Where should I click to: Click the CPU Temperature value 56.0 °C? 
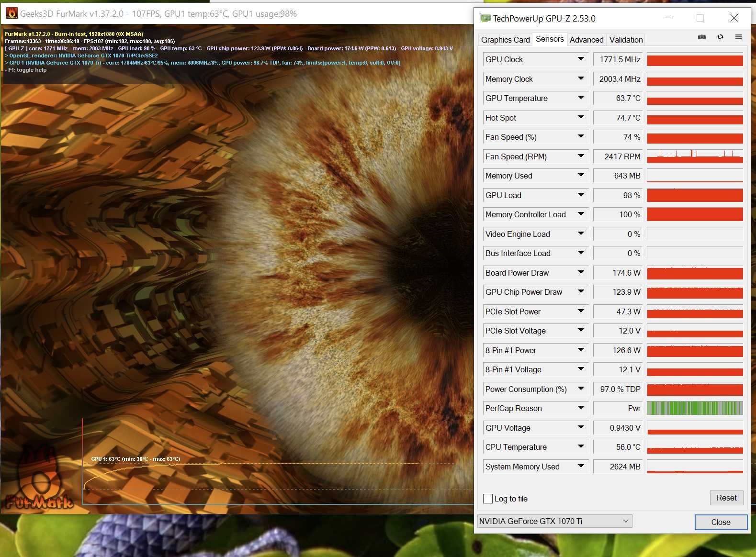pyautogui.click(x=618, y=447)
